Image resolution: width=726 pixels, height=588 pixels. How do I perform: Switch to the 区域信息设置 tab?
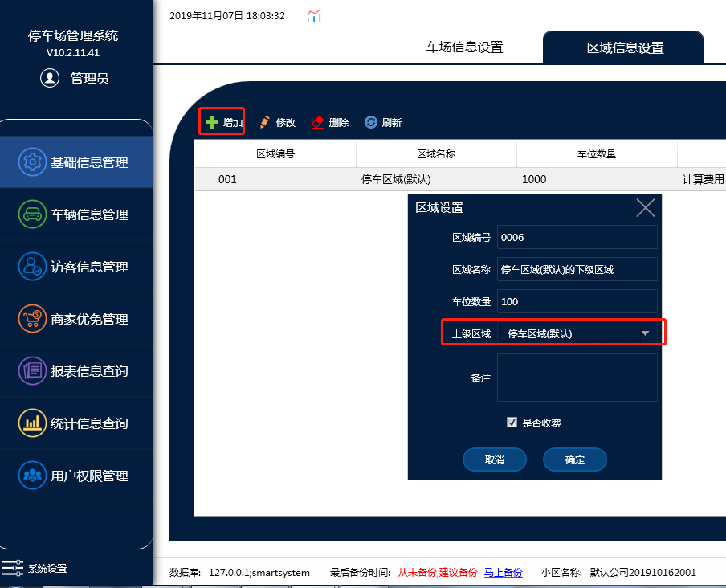tap(623, 47)
